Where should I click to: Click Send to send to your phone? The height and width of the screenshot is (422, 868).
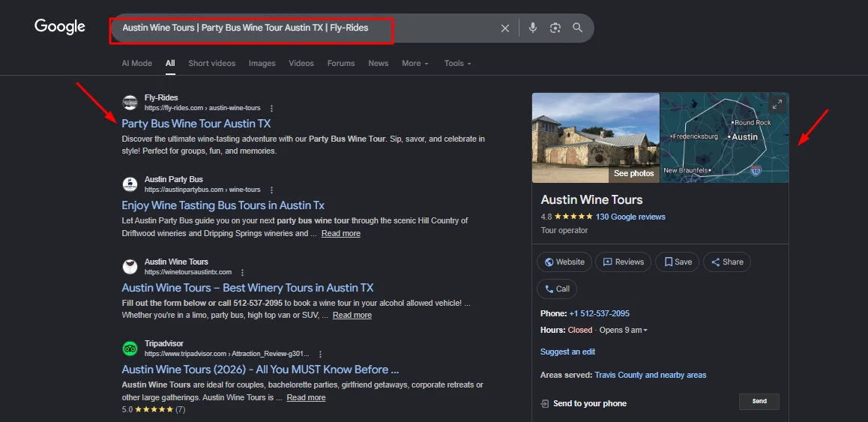pyautogui.click(x=759, y=402)
